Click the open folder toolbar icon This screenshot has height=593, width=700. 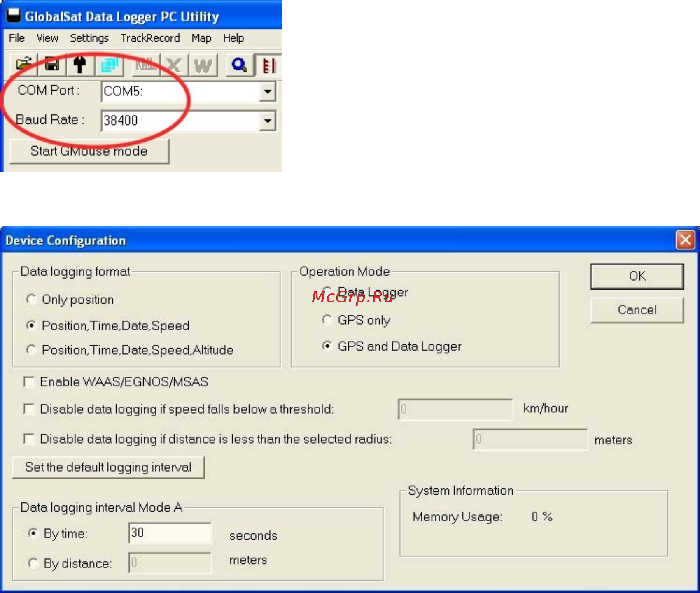tap(23, 65)
